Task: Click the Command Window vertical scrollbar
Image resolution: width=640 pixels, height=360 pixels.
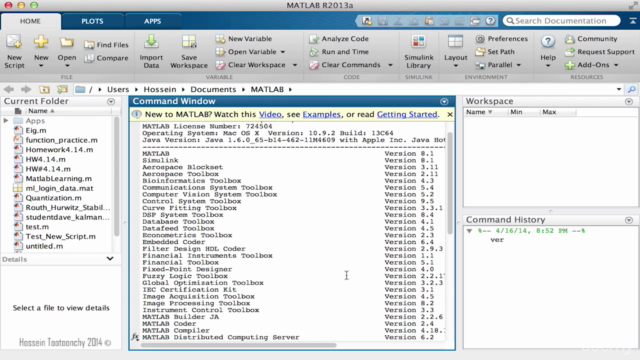Action: 450,183
